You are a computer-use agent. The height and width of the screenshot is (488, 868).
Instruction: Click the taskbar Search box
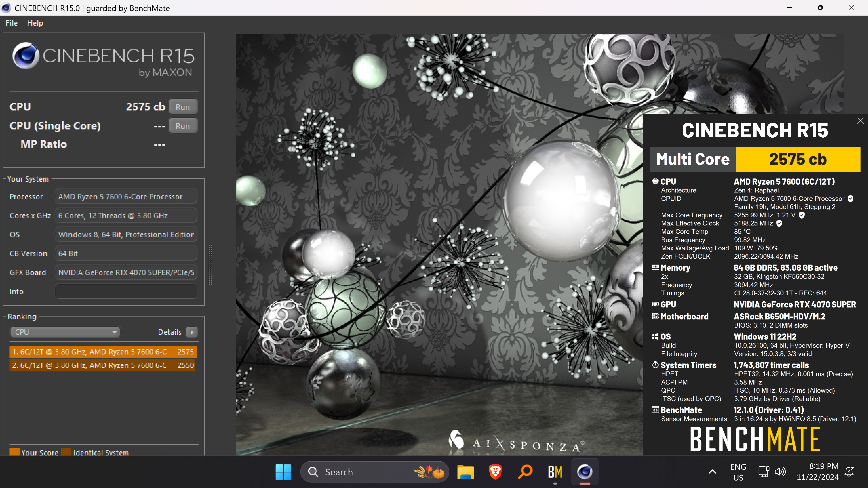375,472
